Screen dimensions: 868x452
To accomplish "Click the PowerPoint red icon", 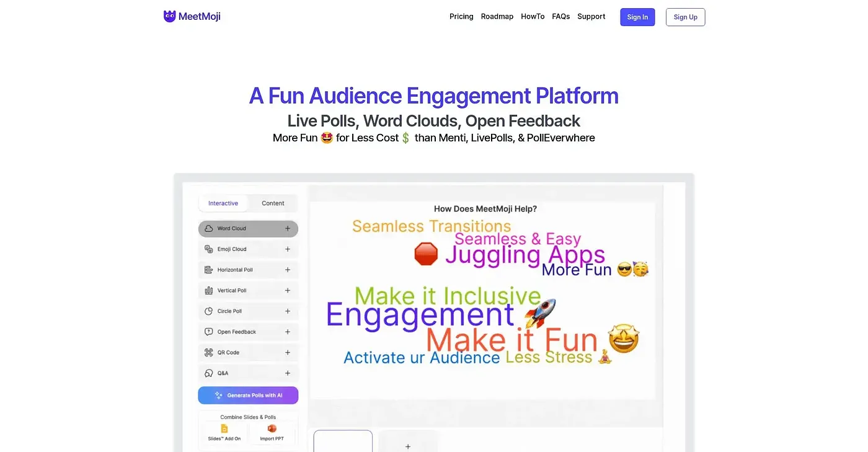I will (x=272, y=428).
